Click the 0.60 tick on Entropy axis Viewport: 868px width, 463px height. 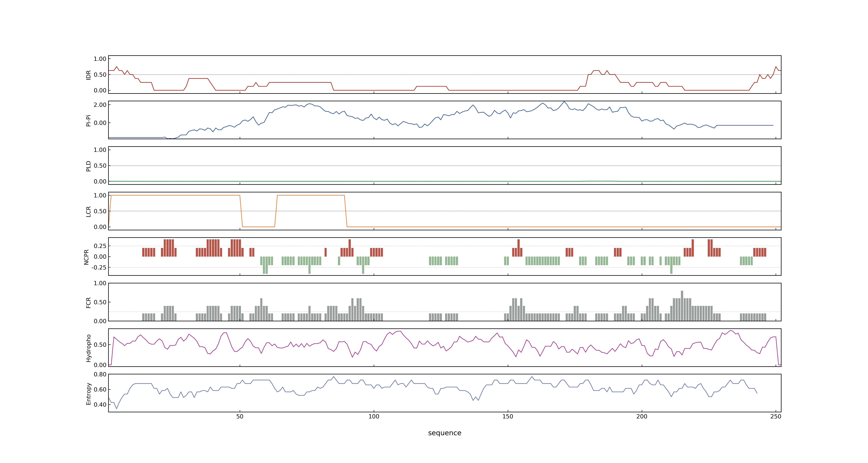coord(100,389)
